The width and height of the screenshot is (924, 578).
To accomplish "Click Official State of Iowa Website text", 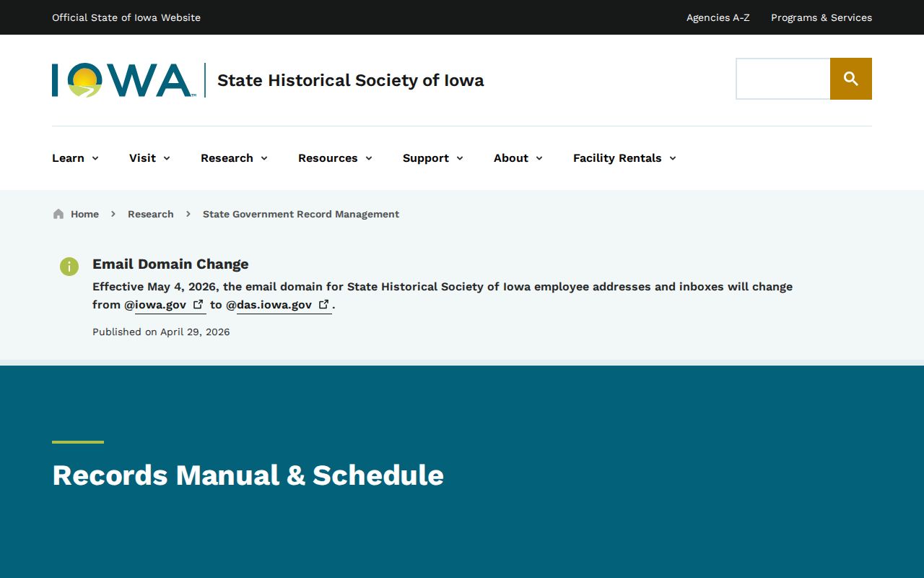I will tap(126, 17).
